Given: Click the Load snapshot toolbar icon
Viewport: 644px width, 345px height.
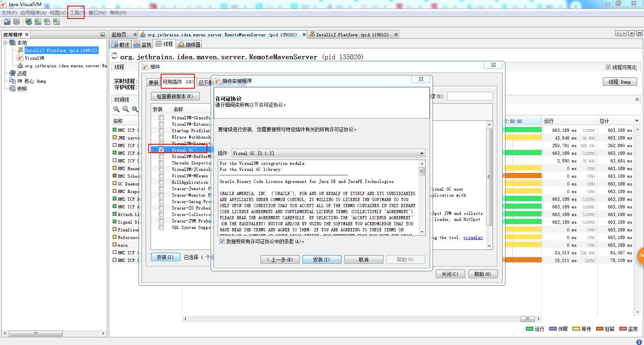Looking at the screenshot, I should tap(7, 22).
